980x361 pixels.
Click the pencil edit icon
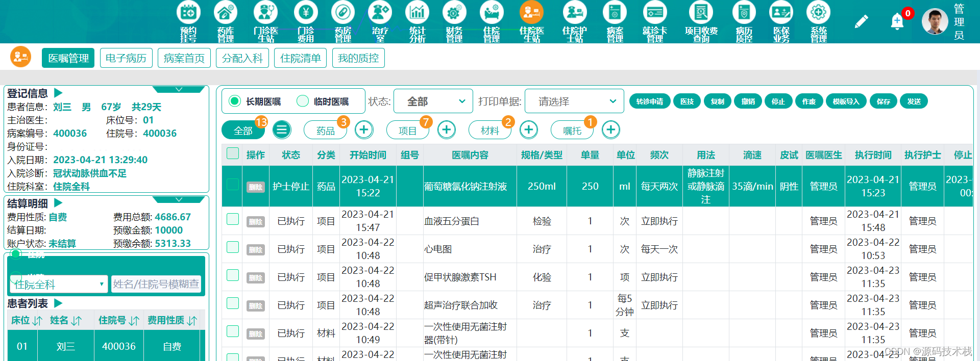tap(862, 21)
